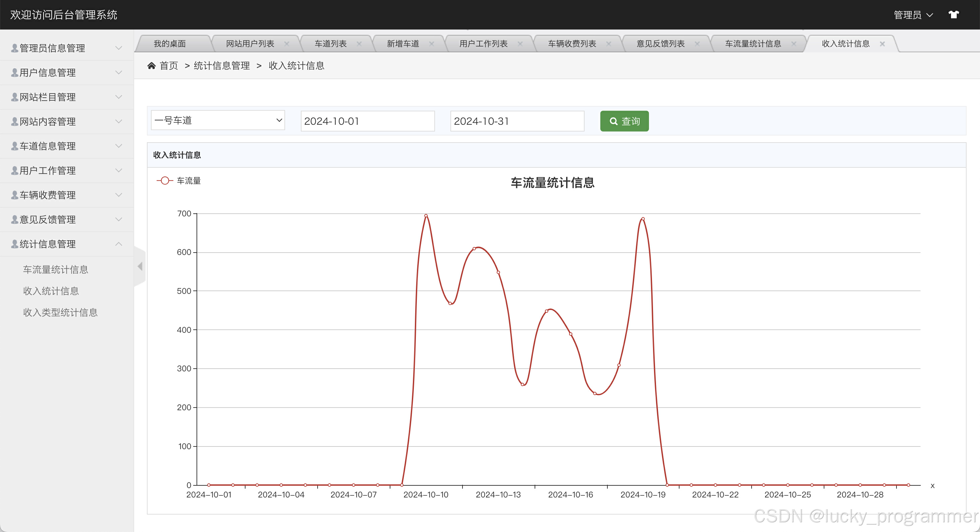The height and width of the screenshot is (532, 980).
Task: Close the 网站用户列表 tab with its X
Action: click(x=287, y=44)
